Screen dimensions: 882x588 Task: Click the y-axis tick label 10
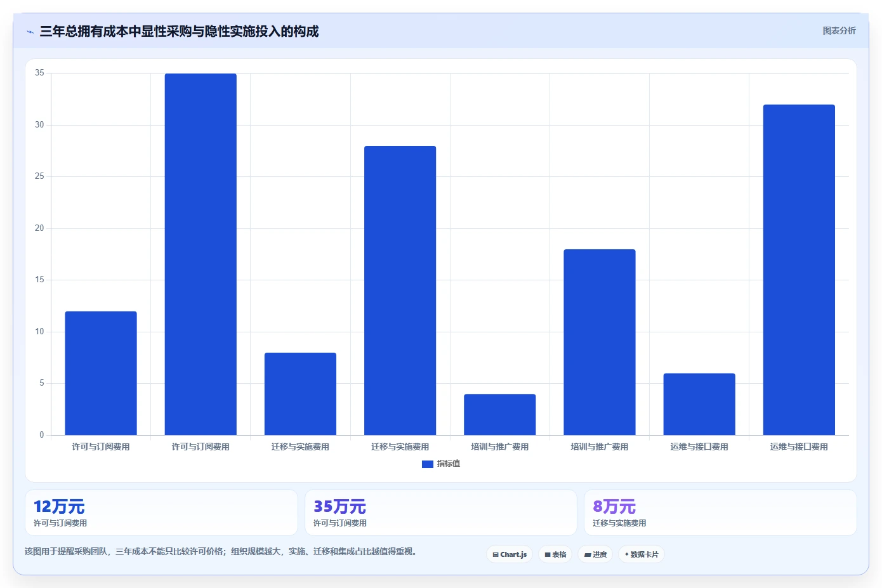(x=39, y=332)
